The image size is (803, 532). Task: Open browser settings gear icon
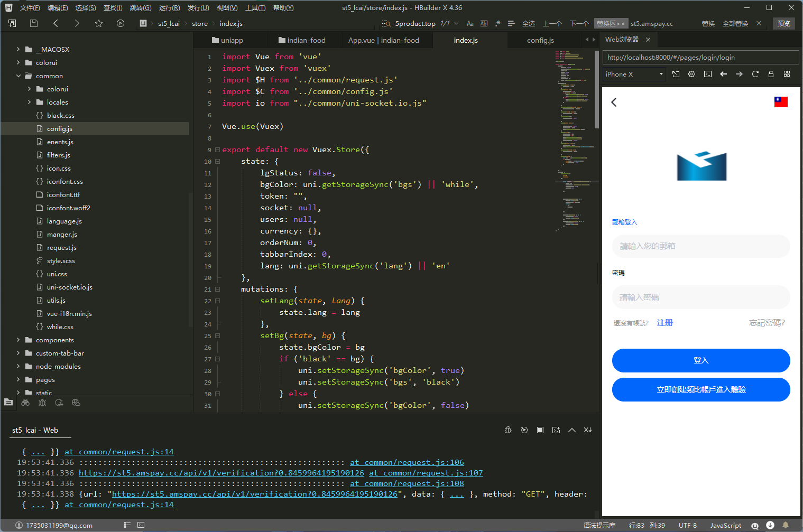[x=691, y=74]
